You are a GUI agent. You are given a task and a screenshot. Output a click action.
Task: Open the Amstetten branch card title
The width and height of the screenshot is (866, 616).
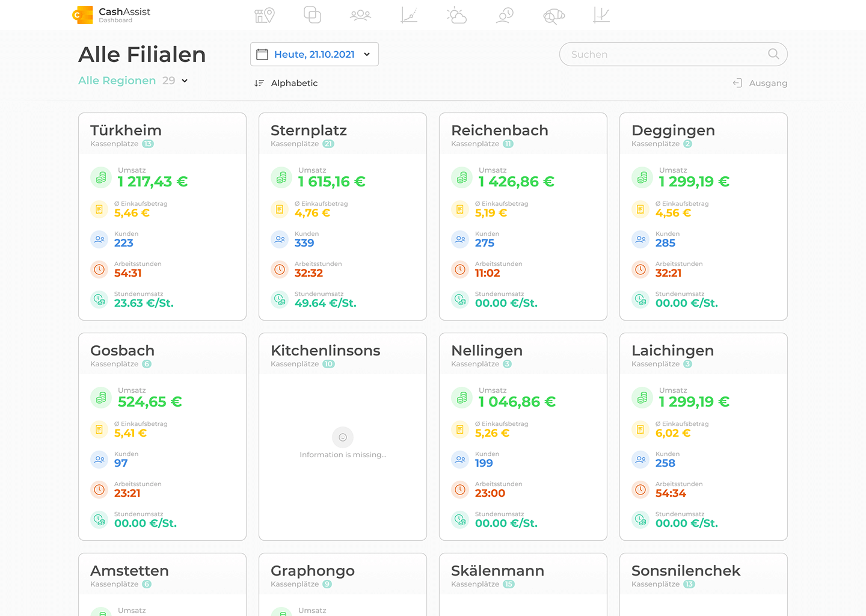(129, 571)
